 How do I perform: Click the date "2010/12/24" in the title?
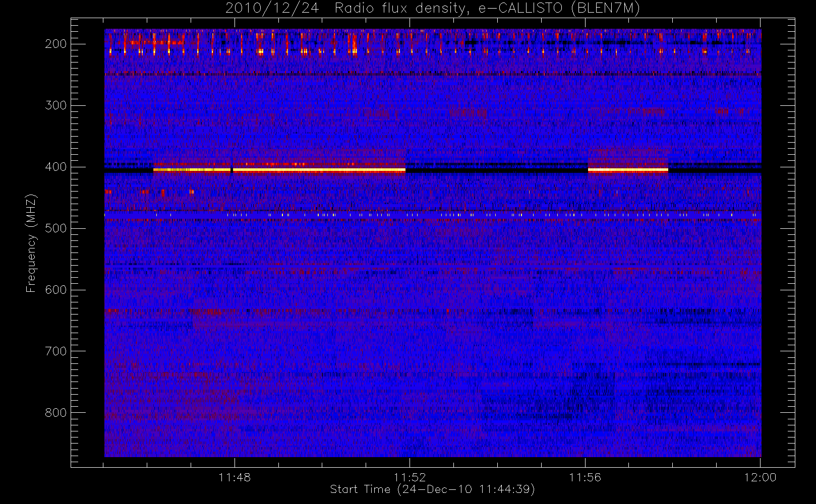272,9
